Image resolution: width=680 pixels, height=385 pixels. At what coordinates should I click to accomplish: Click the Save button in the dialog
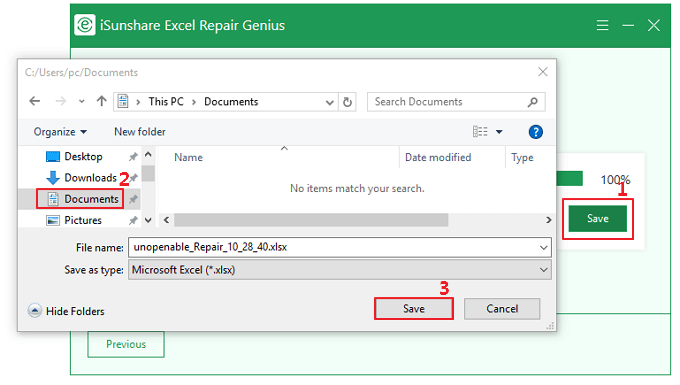point(414,309)
